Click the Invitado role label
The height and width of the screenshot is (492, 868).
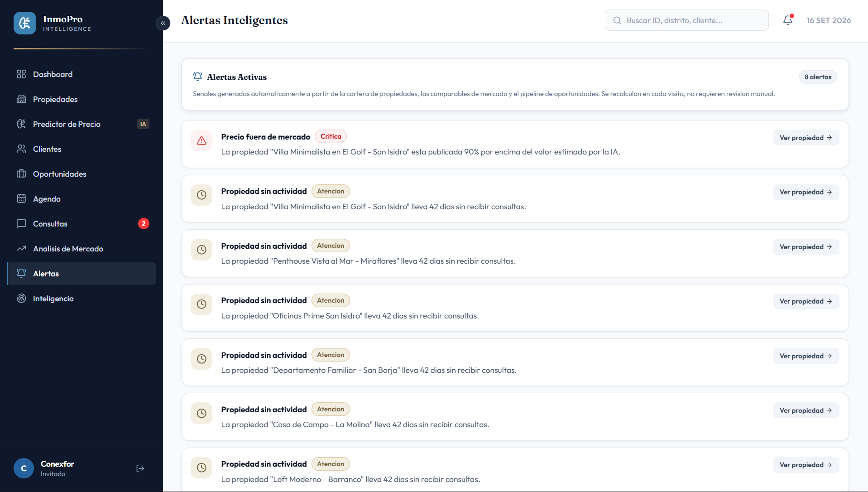pos(53,474)
